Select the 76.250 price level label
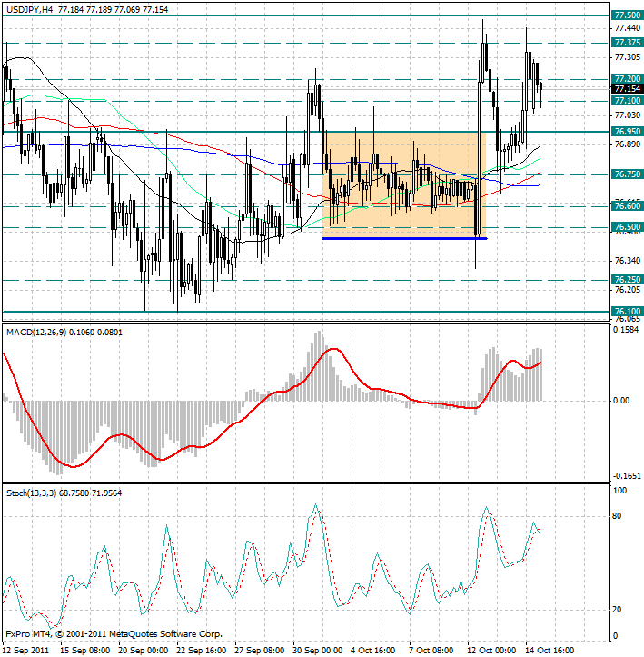Image resolution: width=644 pixels, height=657 pixels. click(627, 280)
